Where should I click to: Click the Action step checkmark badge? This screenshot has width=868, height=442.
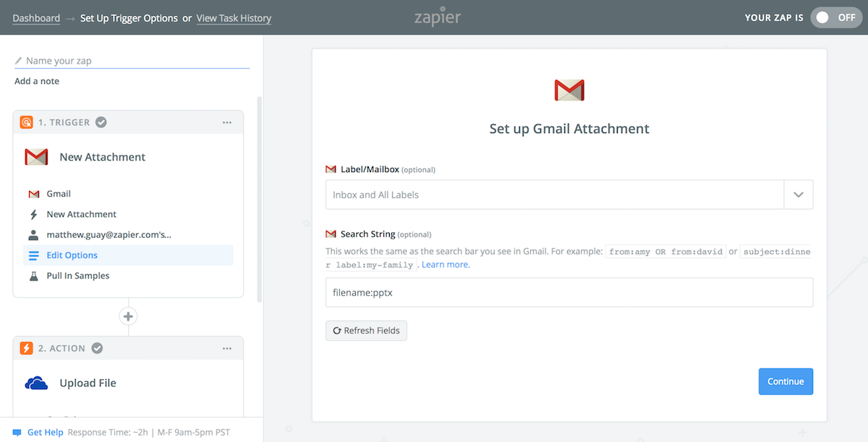pyautogui.click(x=97, y=348)
